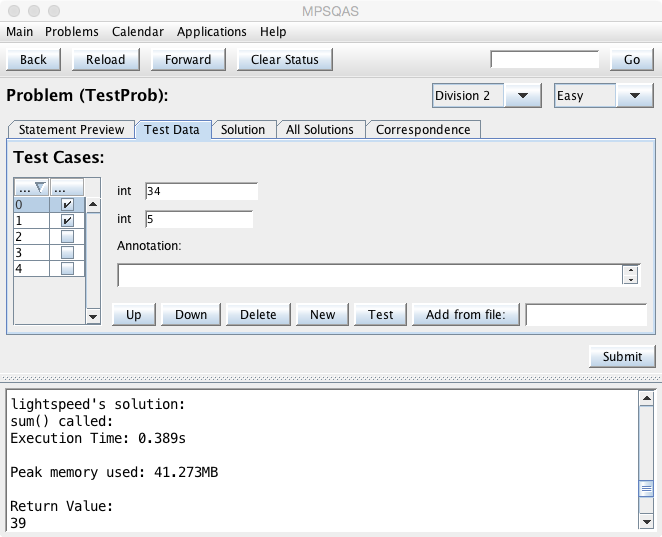Screen dimensions: 662x537
Task: Toggle the checkbox for test case 1
Action: [x=67, y=221]
